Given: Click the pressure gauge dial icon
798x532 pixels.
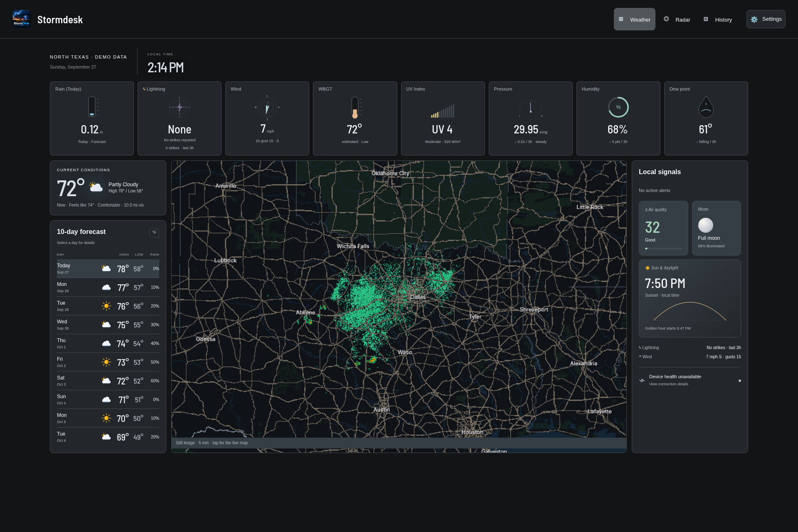Looking at the screenshot, I should (530, 109).
